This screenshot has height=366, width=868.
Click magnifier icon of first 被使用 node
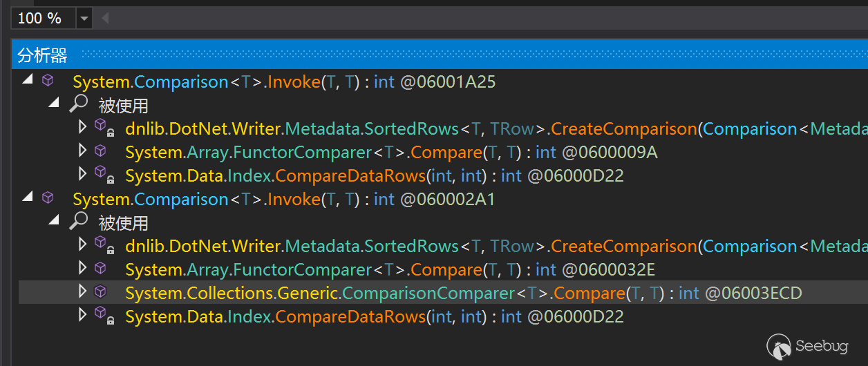[79, 104]
